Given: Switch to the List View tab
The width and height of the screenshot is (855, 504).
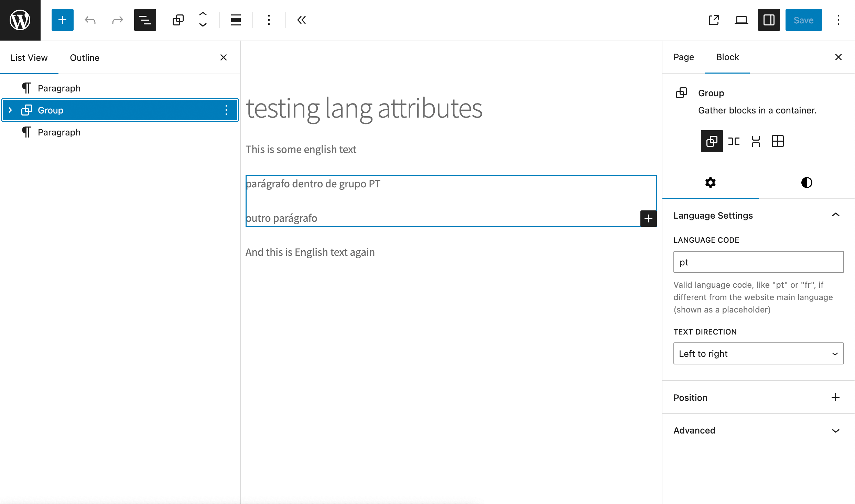Looking at the screenshot, I should (x=29, y=57).
